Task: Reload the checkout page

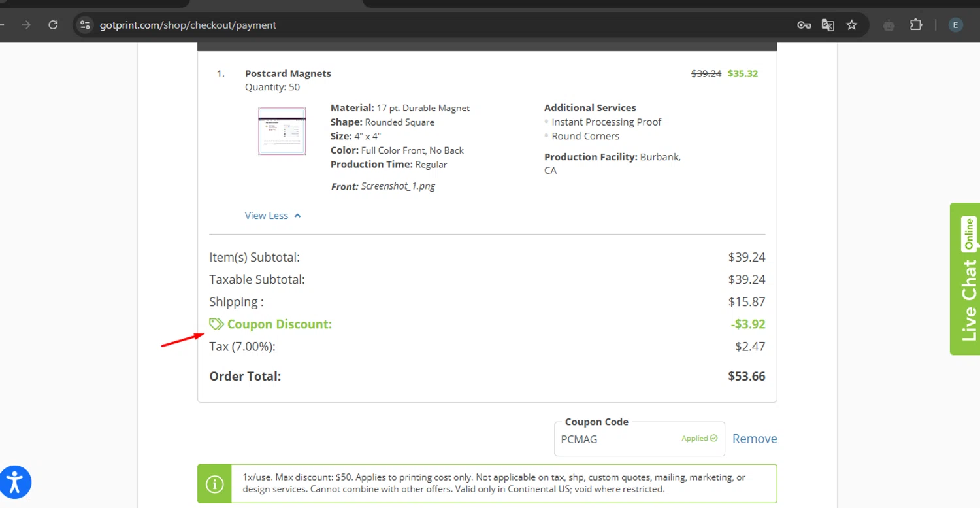Action: pos(54,25)
